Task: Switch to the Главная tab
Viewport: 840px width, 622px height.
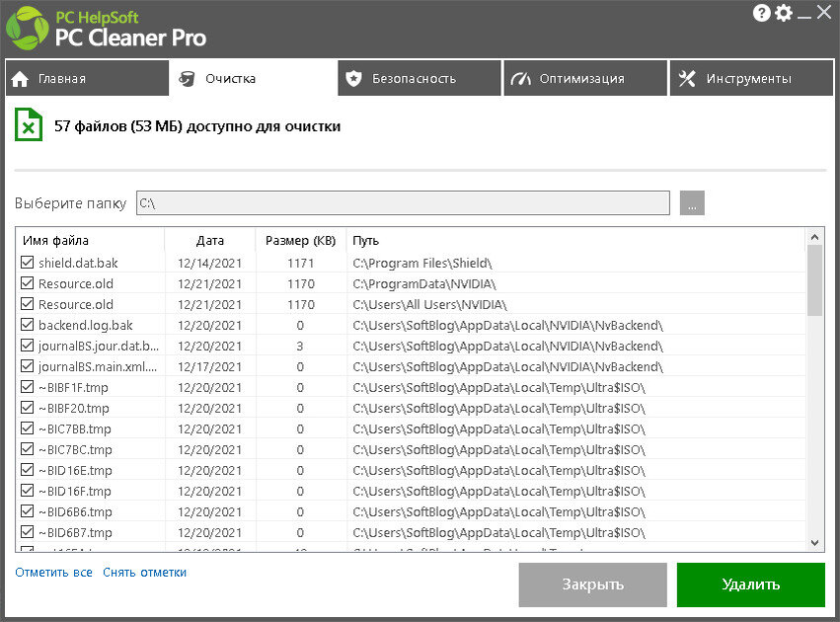Action: (x=87, y=78)
